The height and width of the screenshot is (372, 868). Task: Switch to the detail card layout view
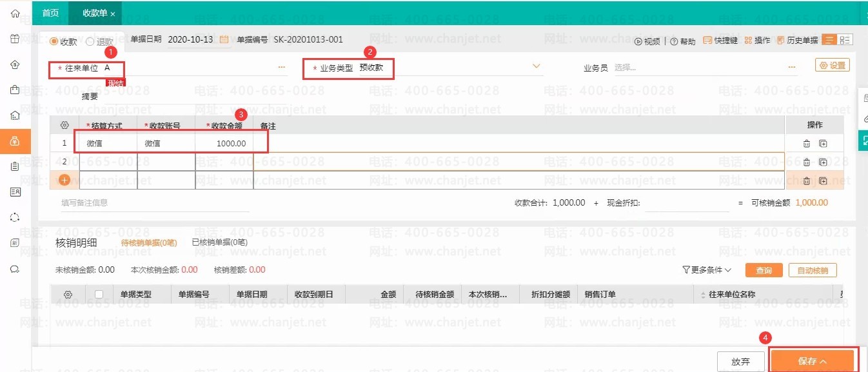coord(845,40)
